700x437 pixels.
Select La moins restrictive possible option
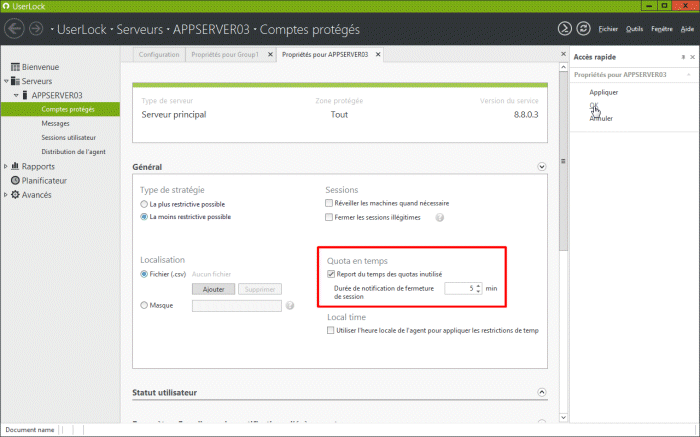144,217
